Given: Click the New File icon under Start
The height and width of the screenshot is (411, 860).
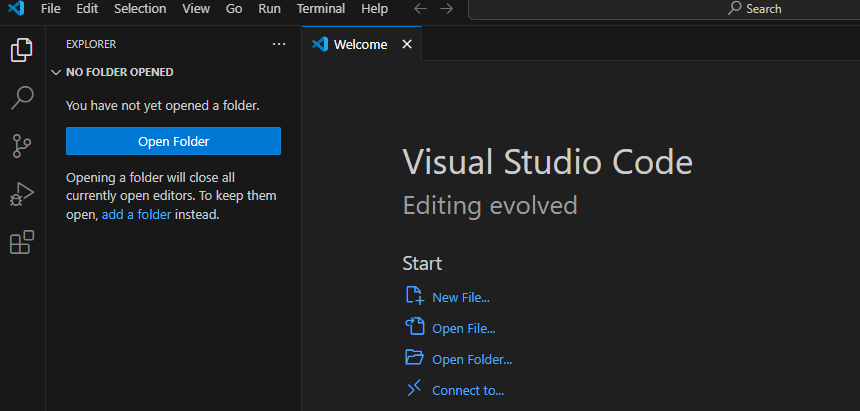Looking at the screenshot, I should point(415,295).
